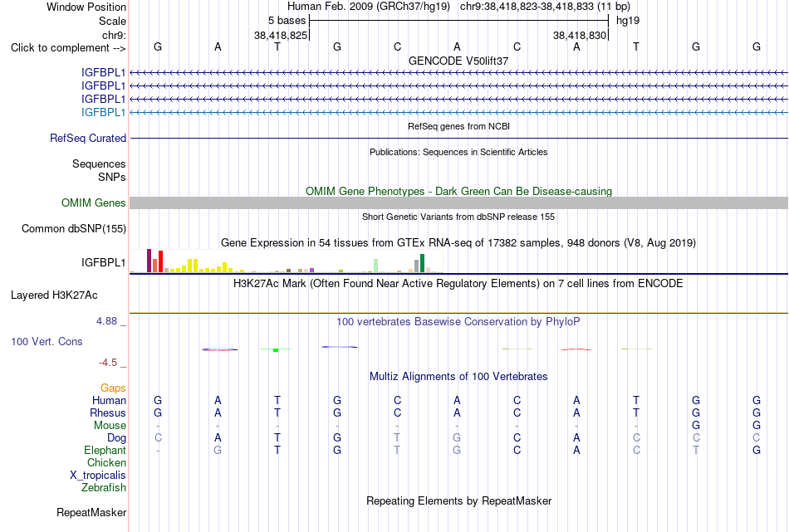The width and height of the screenshot is (789, 532).
Task: Click the 4.88 upper scale value
Action: click(106, 321)
